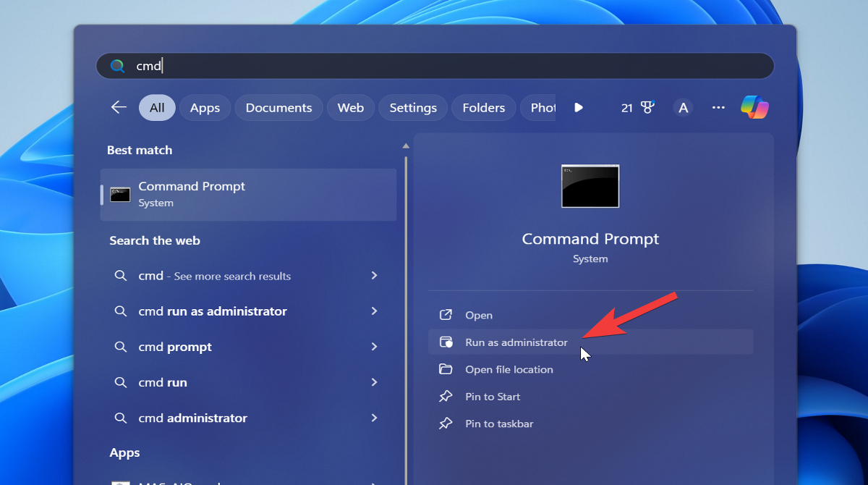Screen dimensions: 868x485
Task: Click Run as administrator option
Action: tap(516, 342)
